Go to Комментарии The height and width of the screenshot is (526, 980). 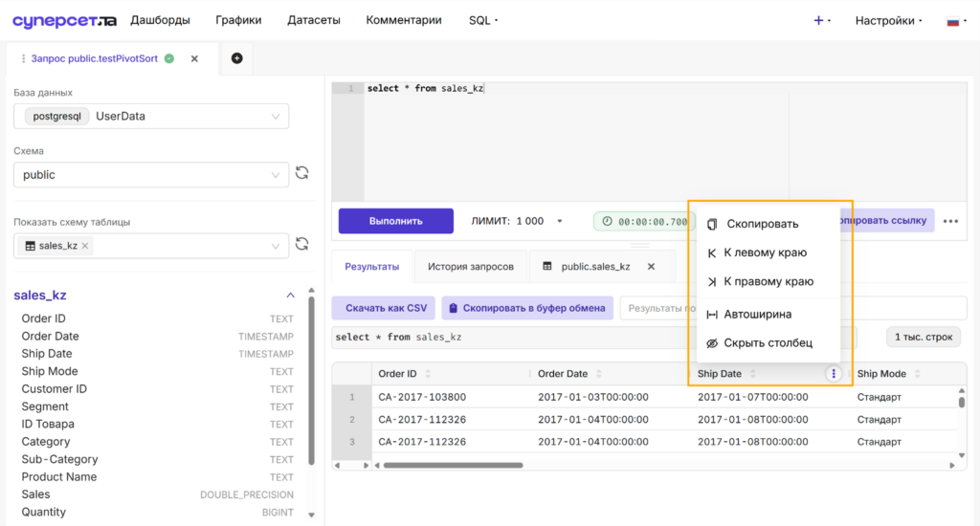(404, 21)
